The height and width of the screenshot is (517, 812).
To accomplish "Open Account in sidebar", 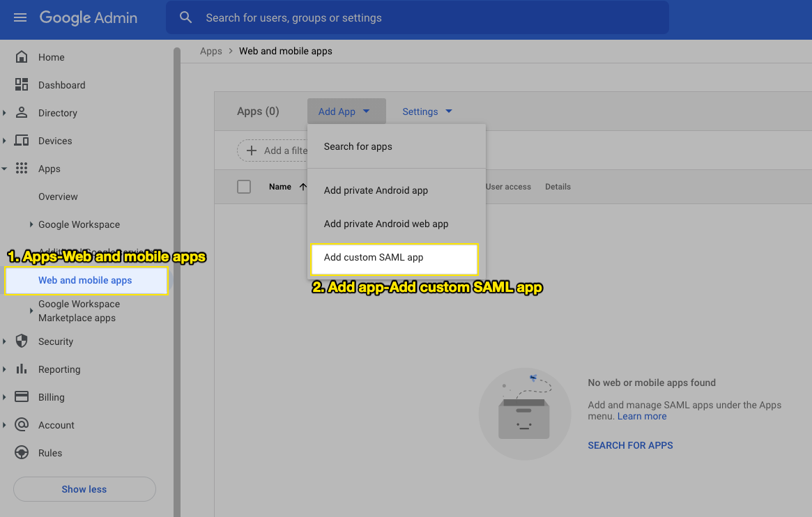I will (56, 426).
